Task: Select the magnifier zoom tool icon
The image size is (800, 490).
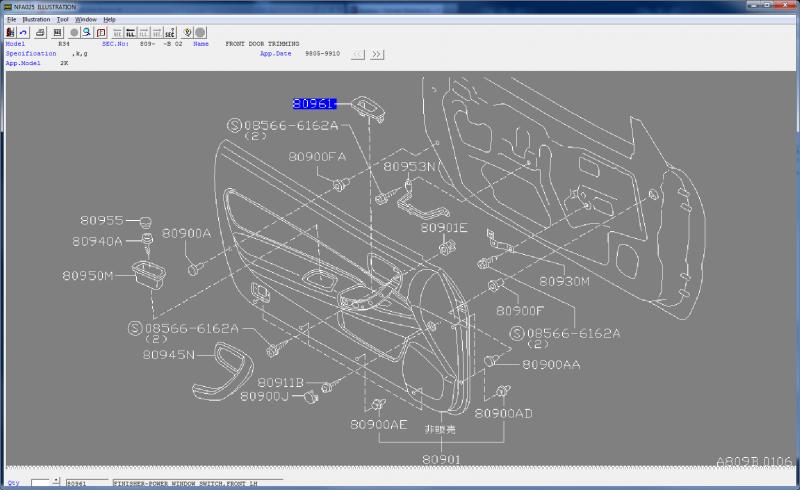Action: coord(87,32)
